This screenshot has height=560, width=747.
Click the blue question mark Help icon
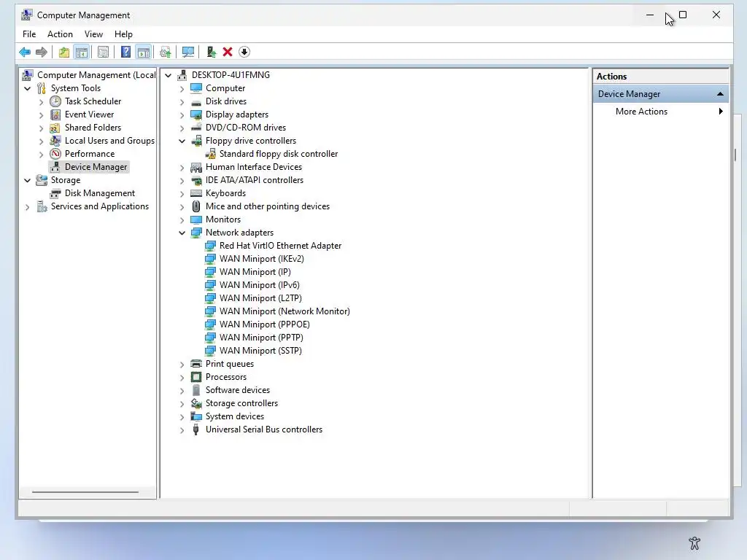click(x=125, y=52)
